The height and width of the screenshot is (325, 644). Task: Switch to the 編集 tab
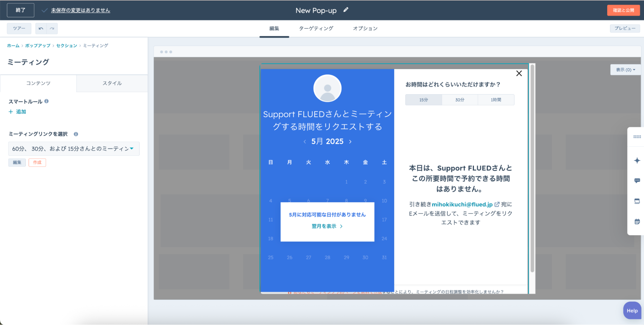274,29
